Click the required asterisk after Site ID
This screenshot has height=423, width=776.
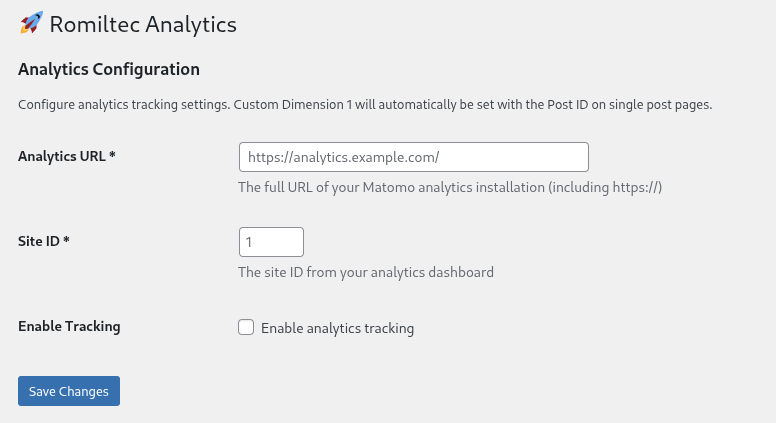pos(66,240)
